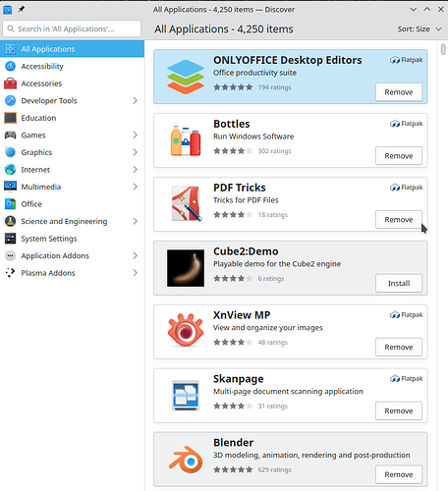Install Cube2:Demo

pos(399,283)
